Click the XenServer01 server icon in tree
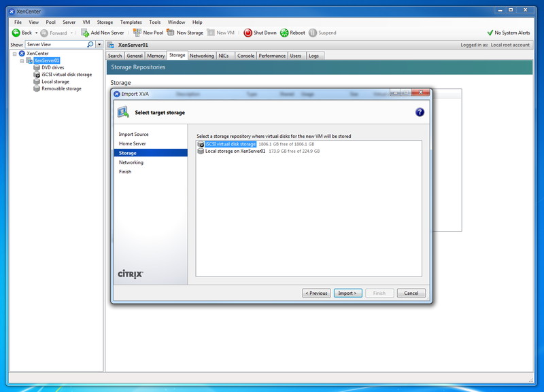Viewport: 544px width, 392px height. coord(29,60)
